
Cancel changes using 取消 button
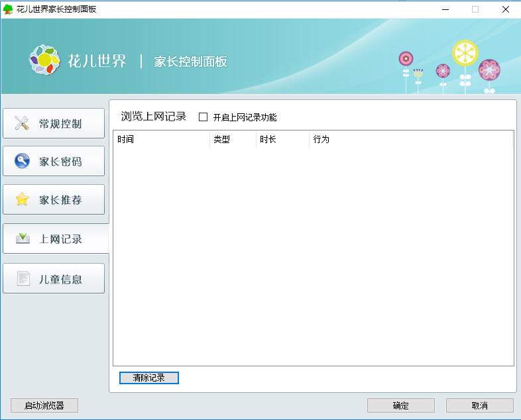[x=479, y=405]
